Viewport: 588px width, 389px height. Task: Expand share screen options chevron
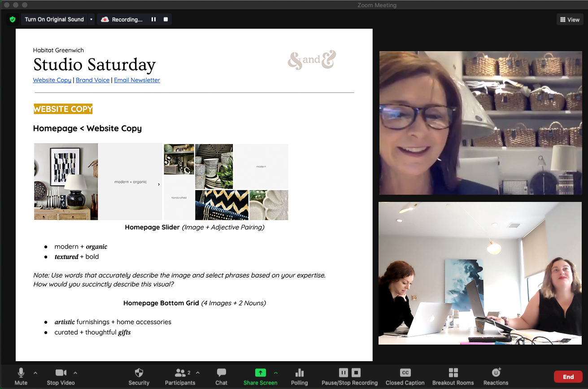coord(275,373)
